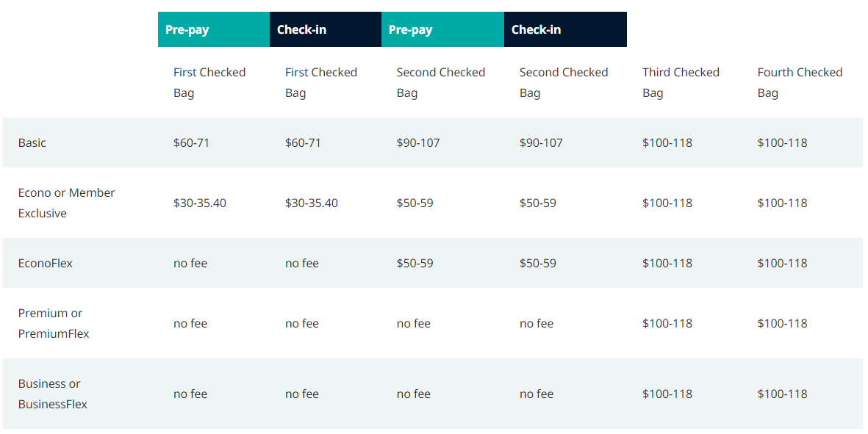The width and height of the screenshot is (868, 434).
Task: Select the Pre-pay header above Second Checked Bag
Action: 411,30
